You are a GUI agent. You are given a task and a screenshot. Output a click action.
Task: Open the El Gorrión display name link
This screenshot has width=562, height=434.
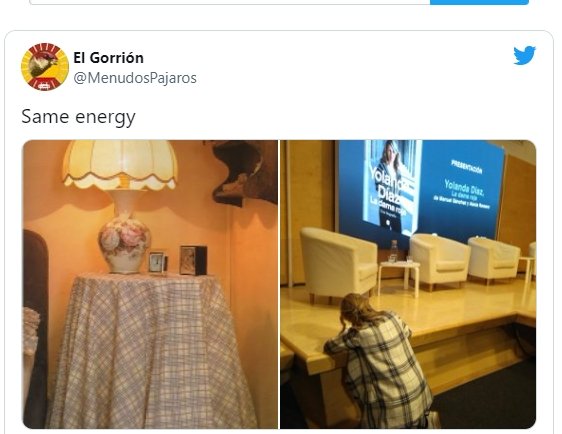[109, 58]
